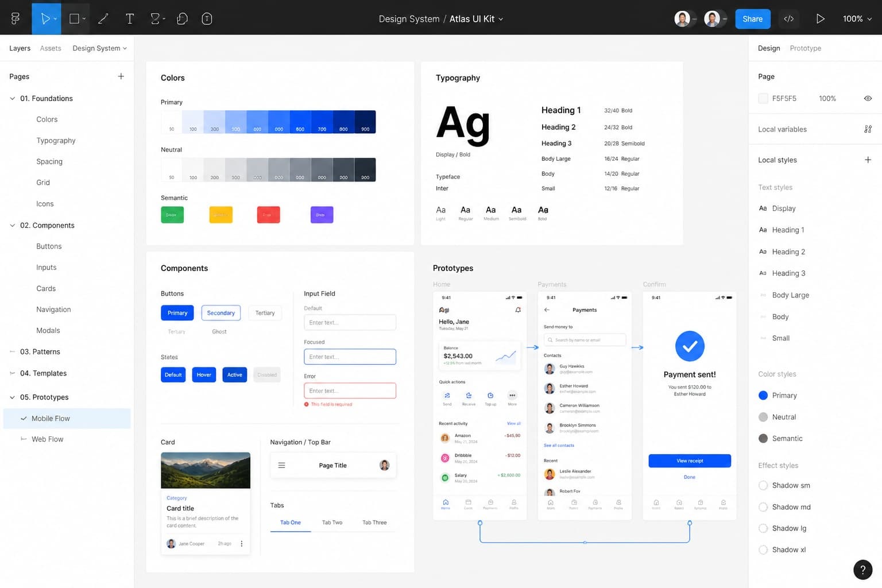Click See all contacts link
This screenshot has width=882, height=588.
[559, 446]
